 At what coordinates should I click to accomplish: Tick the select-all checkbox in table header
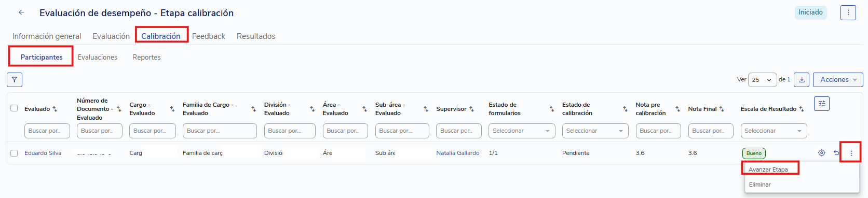[14, 108]
